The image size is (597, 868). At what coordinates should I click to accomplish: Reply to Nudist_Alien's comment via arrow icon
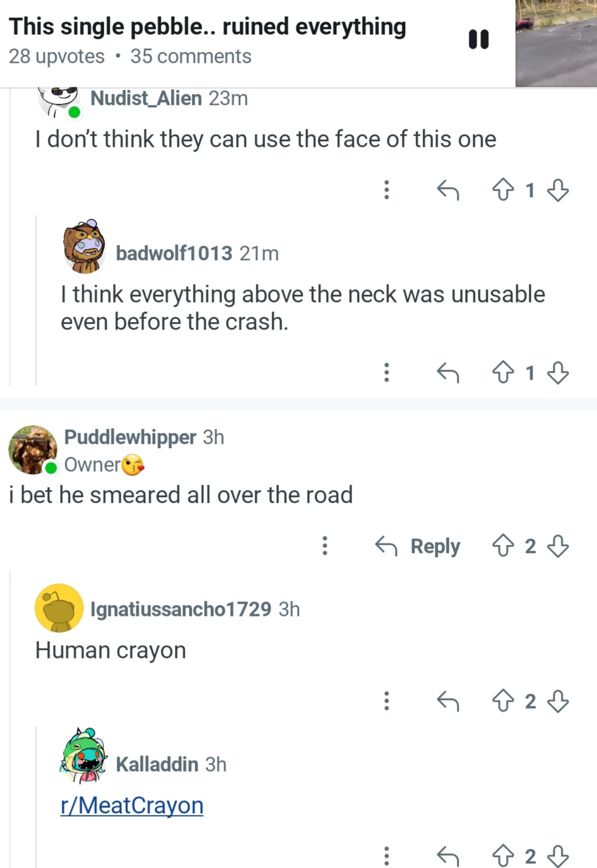point(448,190)
